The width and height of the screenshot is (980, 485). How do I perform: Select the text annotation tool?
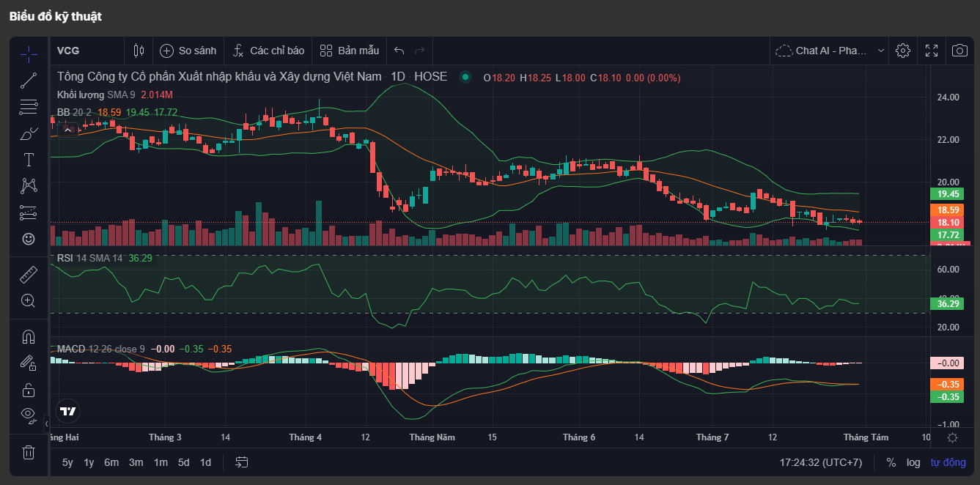tap(29, 160)
